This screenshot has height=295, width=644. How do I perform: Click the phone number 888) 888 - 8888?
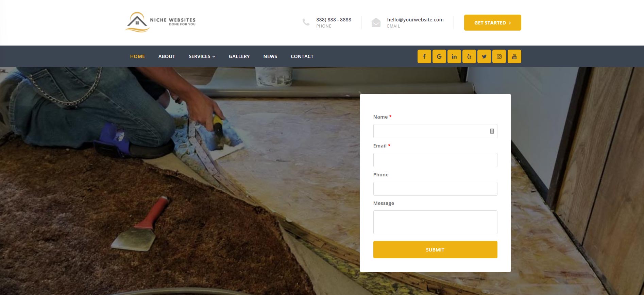click(334, 20)
